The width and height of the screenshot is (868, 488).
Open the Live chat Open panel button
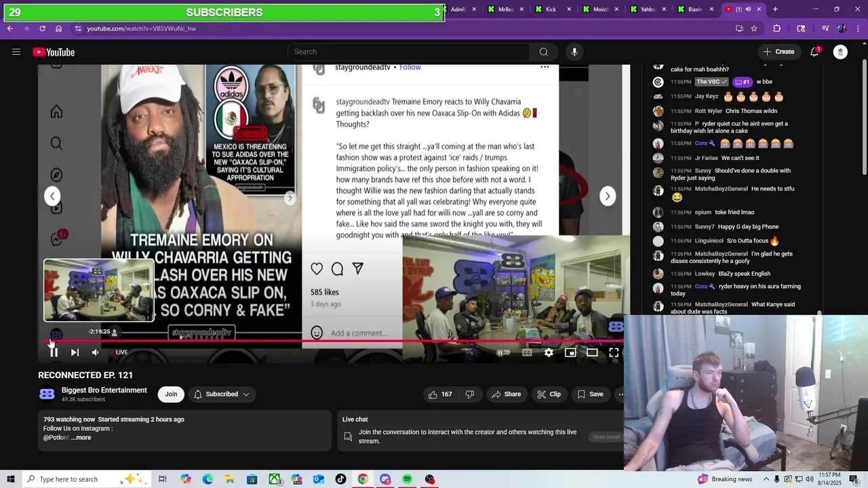tap(606, 437)
